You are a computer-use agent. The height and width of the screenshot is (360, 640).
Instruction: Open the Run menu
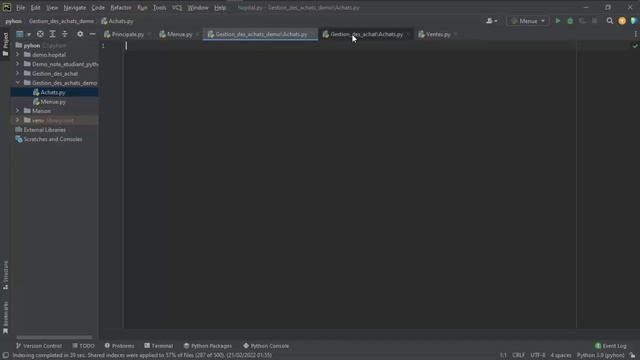(142, 8)
